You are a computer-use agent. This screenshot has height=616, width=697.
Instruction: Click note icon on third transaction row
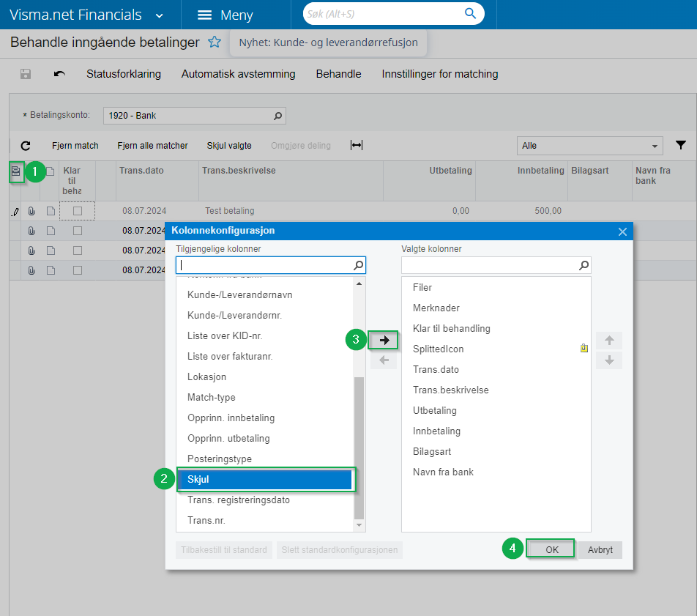point(51,251)
